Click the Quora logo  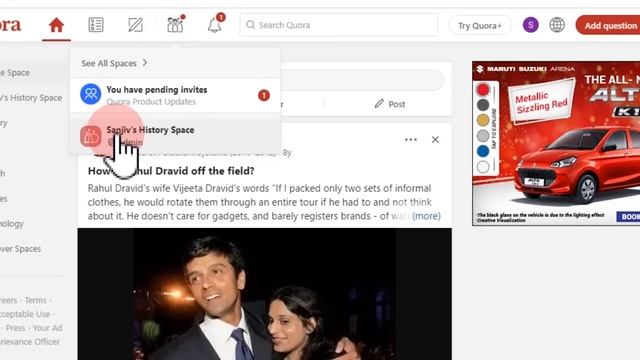10,24
